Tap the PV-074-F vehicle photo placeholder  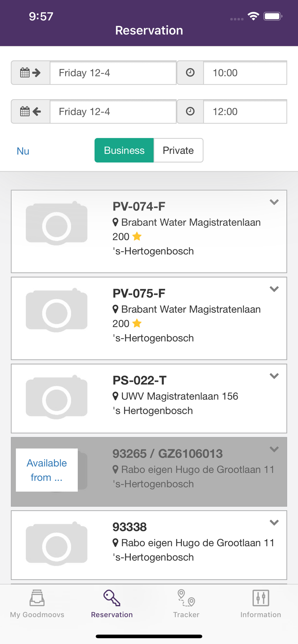coord(57,223)
